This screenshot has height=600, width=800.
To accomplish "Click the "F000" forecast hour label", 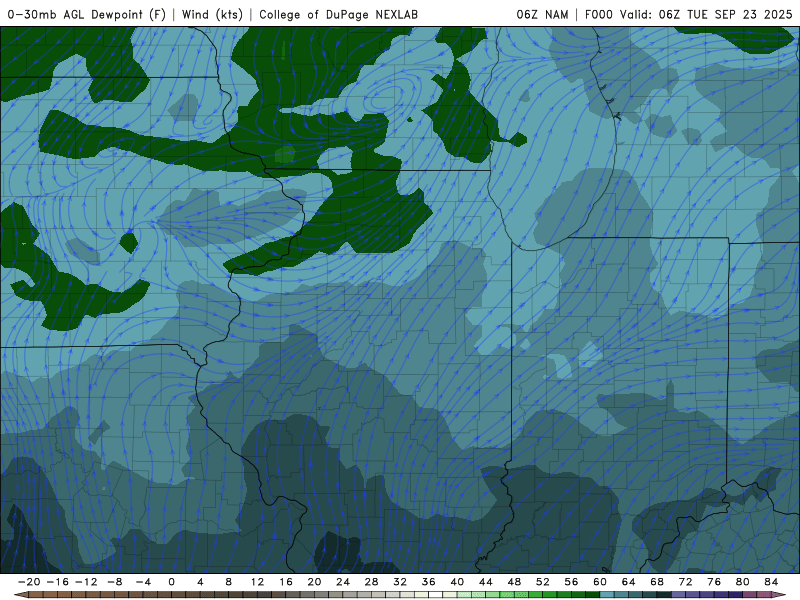I will click(598, 14).
